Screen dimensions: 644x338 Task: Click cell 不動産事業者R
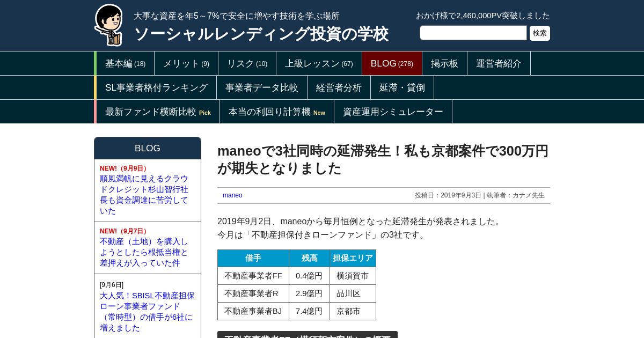(x=253, y=293)
